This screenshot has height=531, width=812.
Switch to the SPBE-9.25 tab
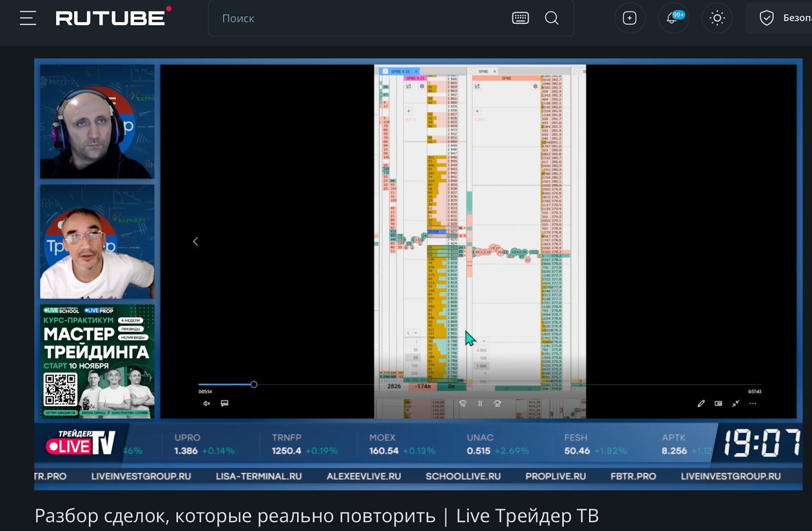(x=400, y=72)
